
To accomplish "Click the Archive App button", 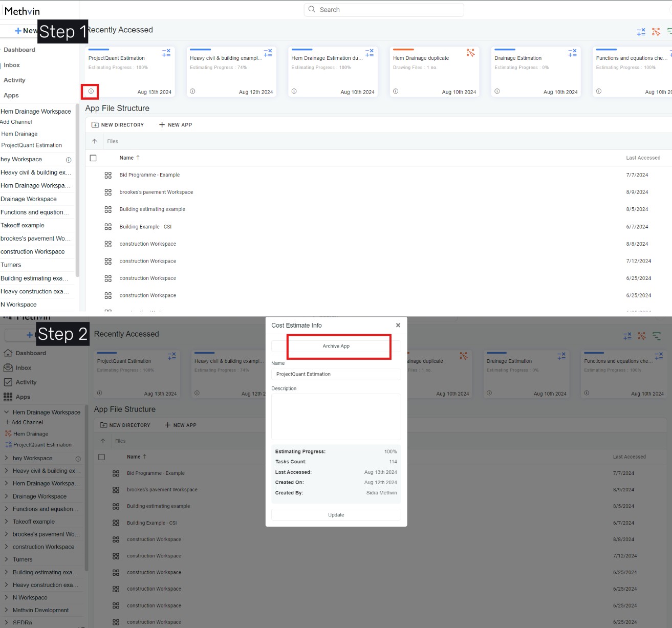I will (336, 347).
